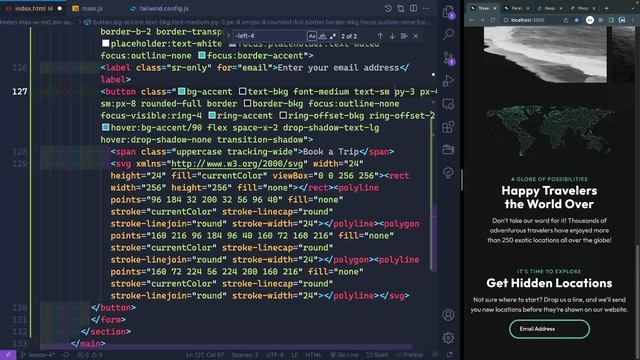Open the Extensions view
The height and width of the screenshot is (360, 640).
point(448,127)
